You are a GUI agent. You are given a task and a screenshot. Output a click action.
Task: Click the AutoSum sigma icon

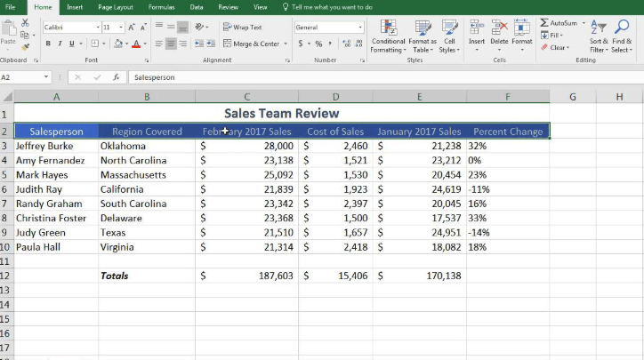click(x=545, y=22)
